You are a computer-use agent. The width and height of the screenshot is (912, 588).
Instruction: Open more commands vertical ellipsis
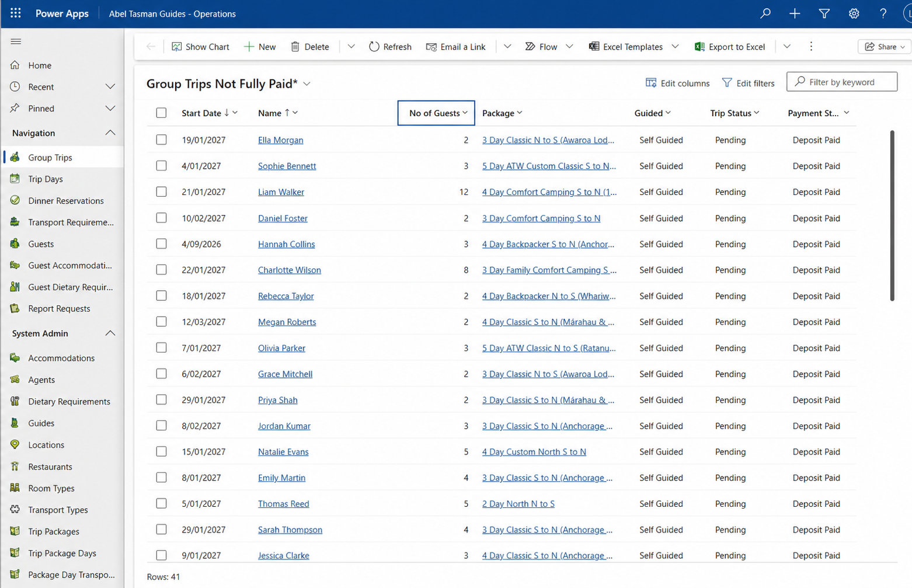[811, 46]
